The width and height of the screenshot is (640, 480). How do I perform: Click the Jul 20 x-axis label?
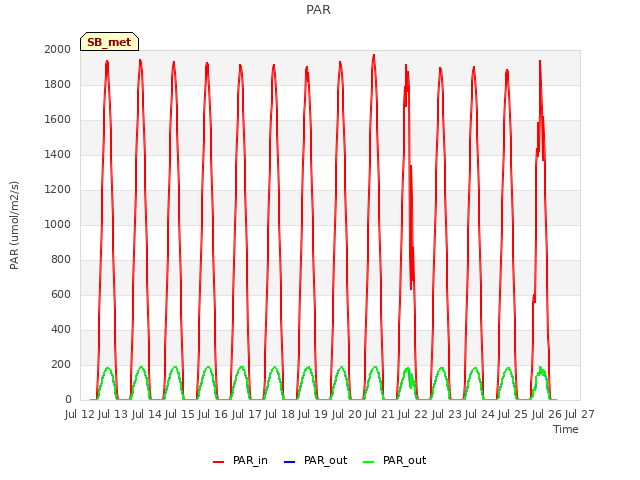[x=346, y=414]
